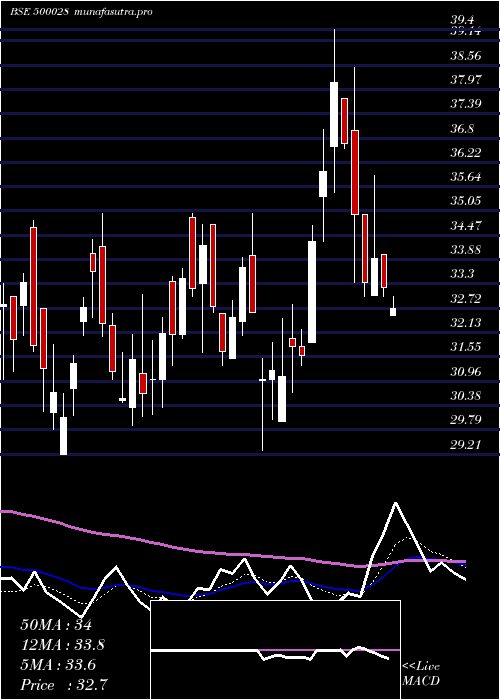500x700 pixels.
Task: Click the 35.64 price axis value
Action: click(x=465, y=177)
